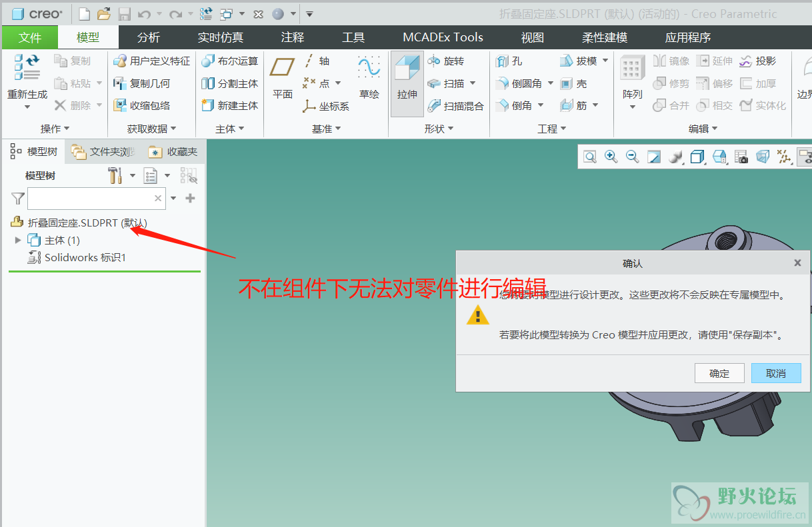Click the 投影 project tool
The width and height of the screenshot is (812, 527).
(758, 61)
